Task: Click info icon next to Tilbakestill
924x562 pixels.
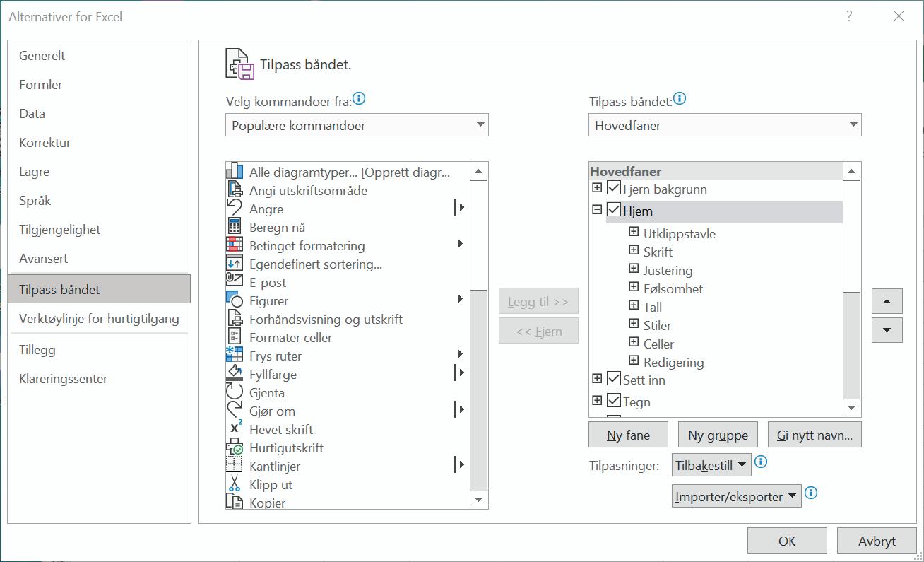Action: 761,462
